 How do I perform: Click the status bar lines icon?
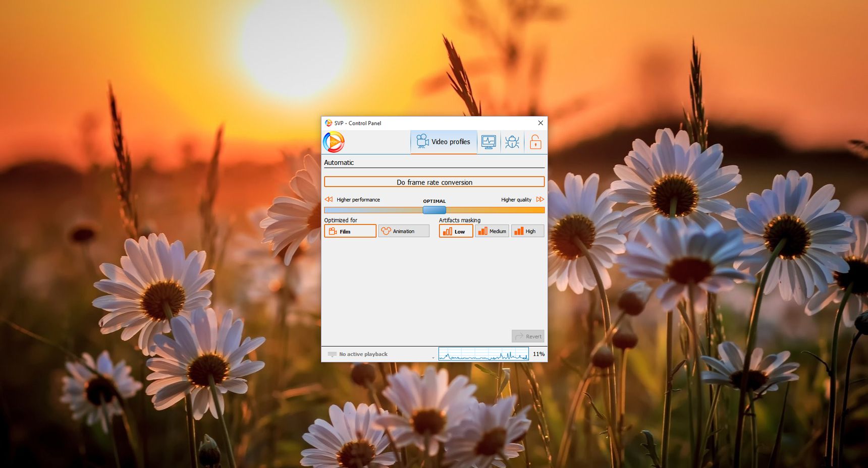pos(332,355)
